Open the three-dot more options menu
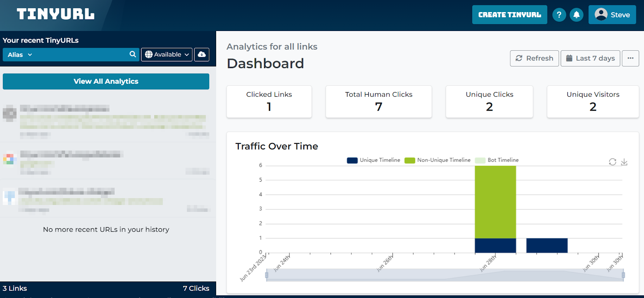644x298 pixels. click(630, 58)
